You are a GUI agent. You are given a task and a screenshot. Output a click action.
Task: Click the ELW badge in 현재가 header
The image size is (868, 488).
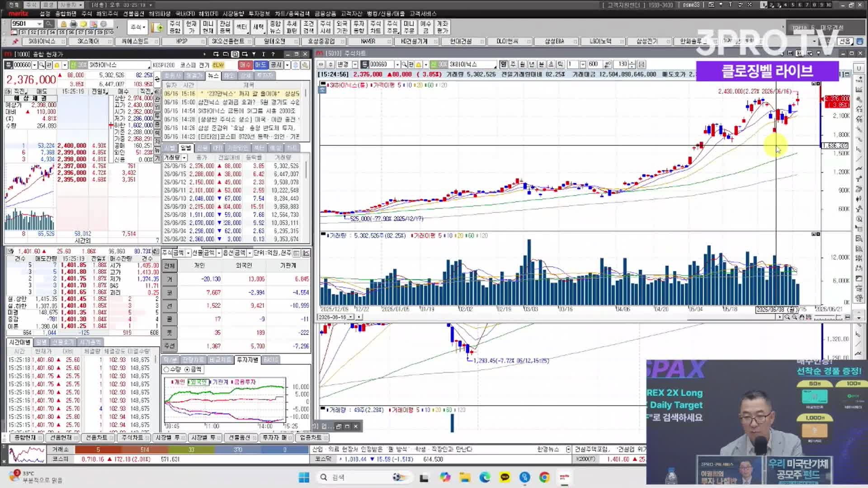pos(218,65)
